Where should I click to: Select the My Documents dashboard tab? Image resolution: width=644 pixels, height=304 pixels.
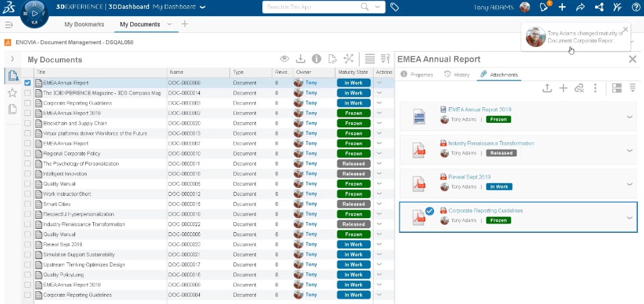(x=140, y=24)
